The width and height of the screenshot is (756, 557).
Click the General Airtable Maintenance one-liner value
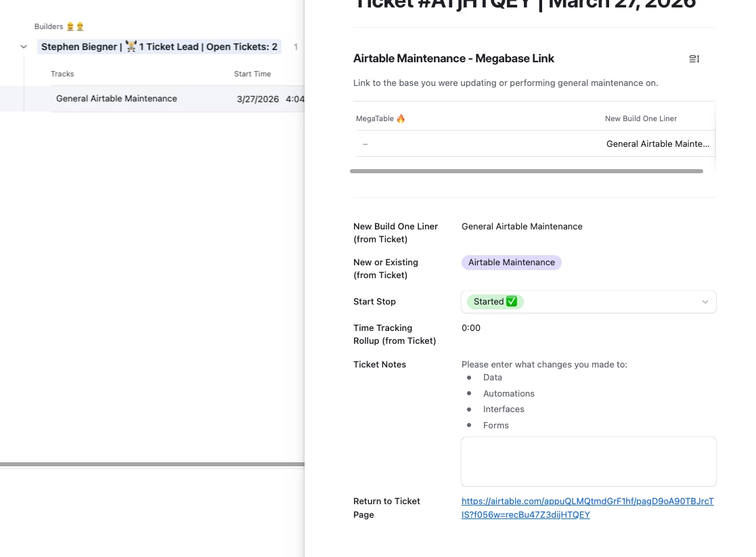pyautogui.click(x=522, y=226)
